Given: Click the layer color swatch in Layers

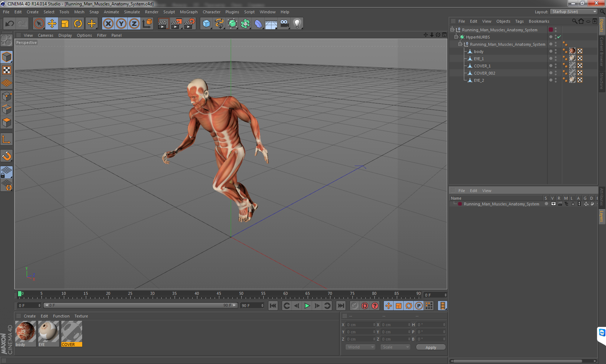Looking at the screenshot, I should coord(460,204).
